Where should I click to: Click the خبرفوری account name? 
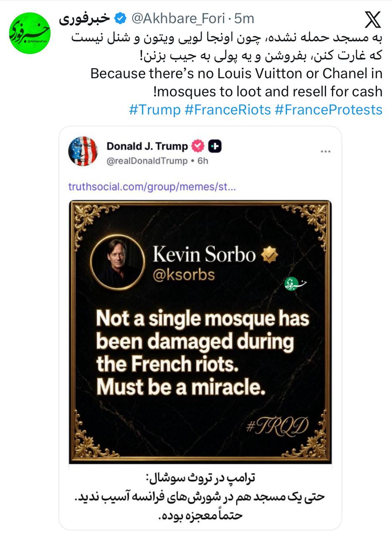pos(85,18)
